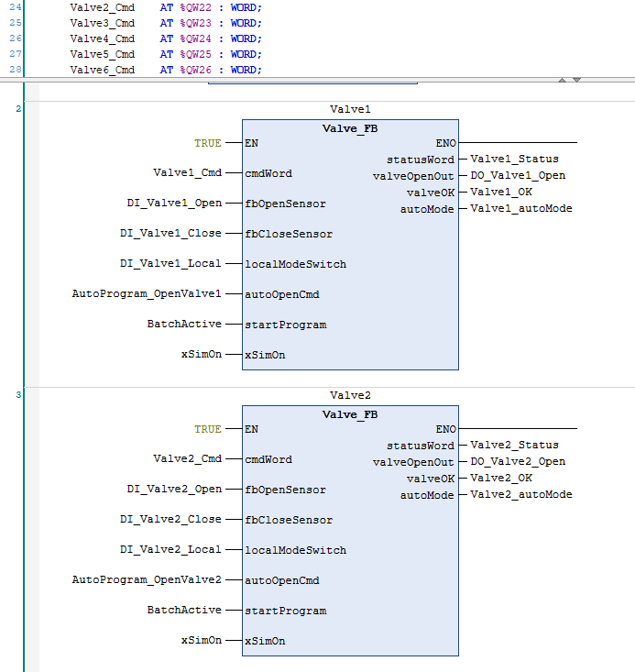Click startProgram pin inside Valve2 block
This screenshot has height=672, width=635.
(285, 611)
